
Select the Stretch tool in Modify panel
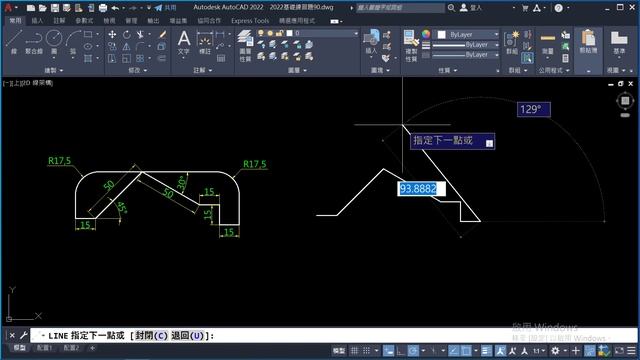tap(112, 58)
